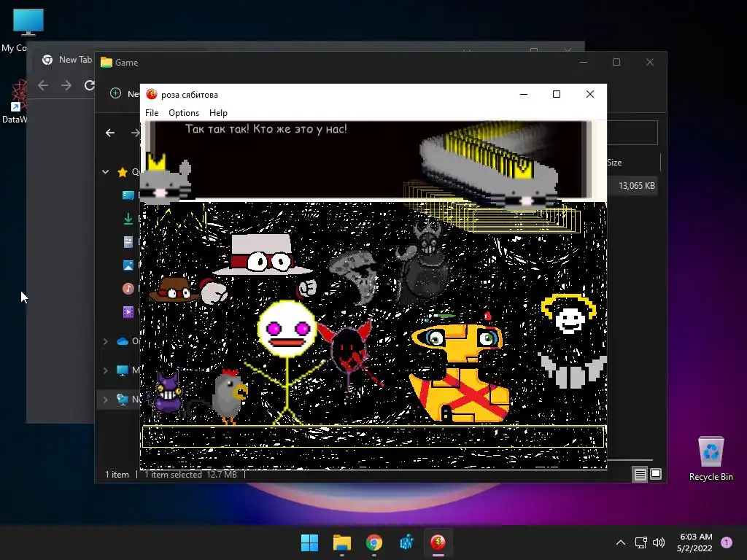
Task: Click the Chrome forward arrow button
Action: [x=66, y=85]
